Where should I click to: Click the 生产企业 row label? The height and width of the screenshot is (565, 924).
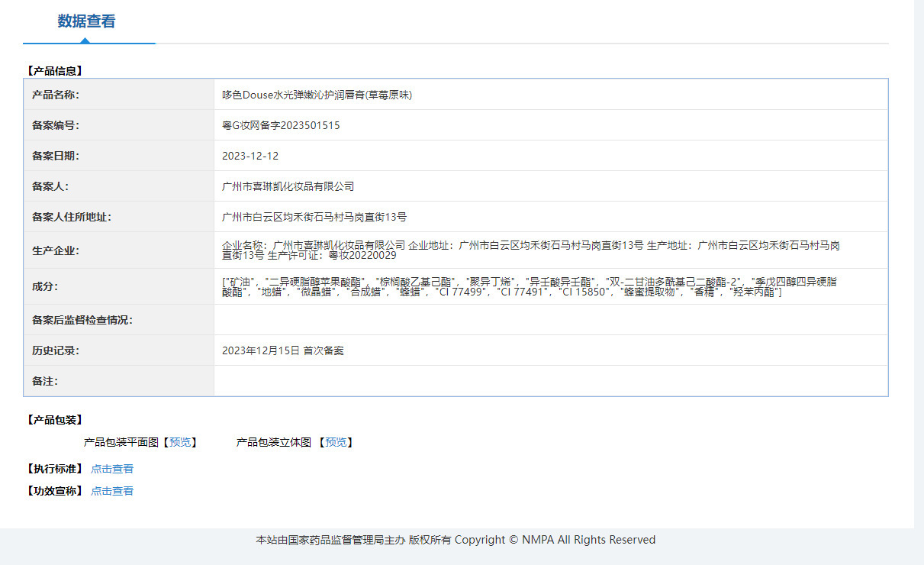coord(55,250)
